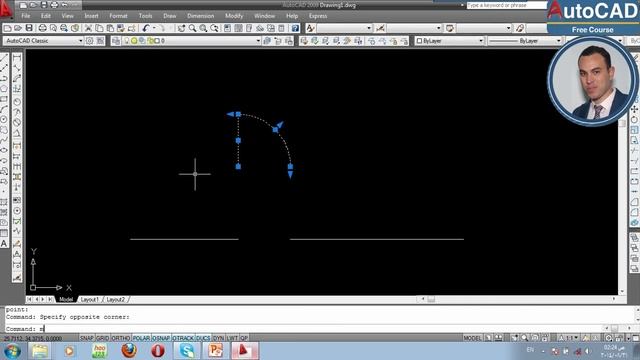Open the ByLayer color dropdown
Screen dimensions: 640x360
449,41
